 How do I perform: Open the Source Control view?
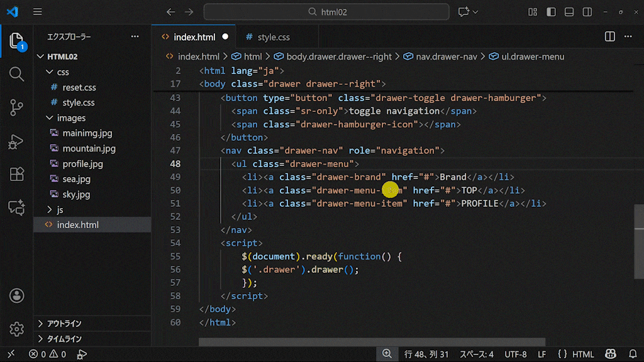tap(16, 107)
